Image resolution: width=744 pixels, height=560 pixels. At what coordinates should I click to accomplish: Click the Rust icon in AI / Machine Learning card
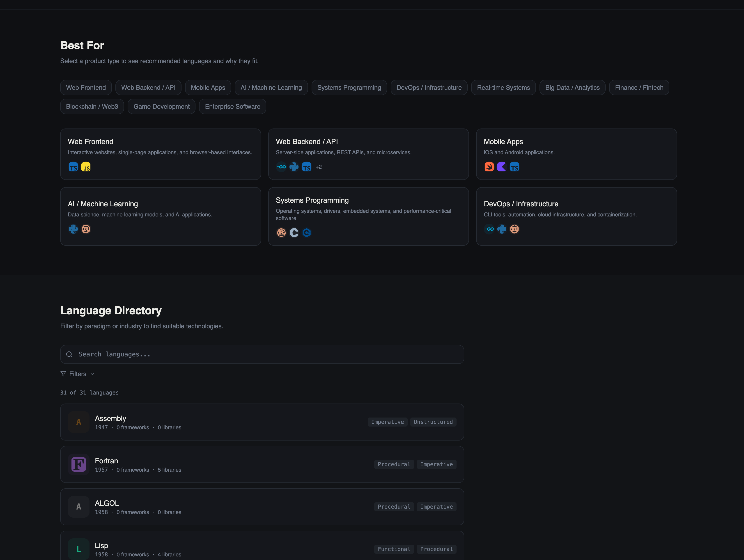(86, 229)
